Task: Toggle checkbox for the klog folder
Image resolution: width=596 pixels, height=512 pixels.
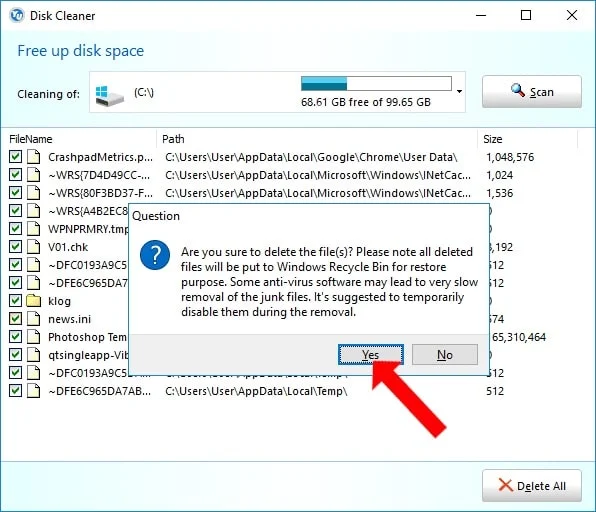Action: tap(16, 301)
